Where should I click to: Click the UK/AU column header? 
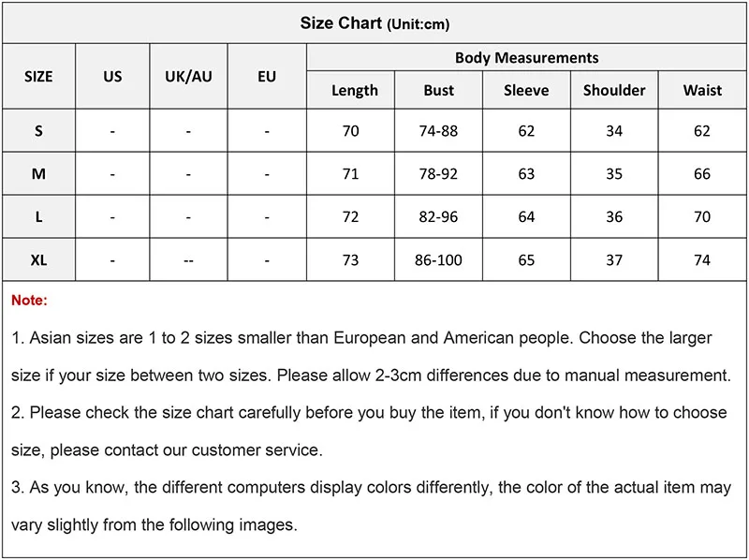coord(189,76)
